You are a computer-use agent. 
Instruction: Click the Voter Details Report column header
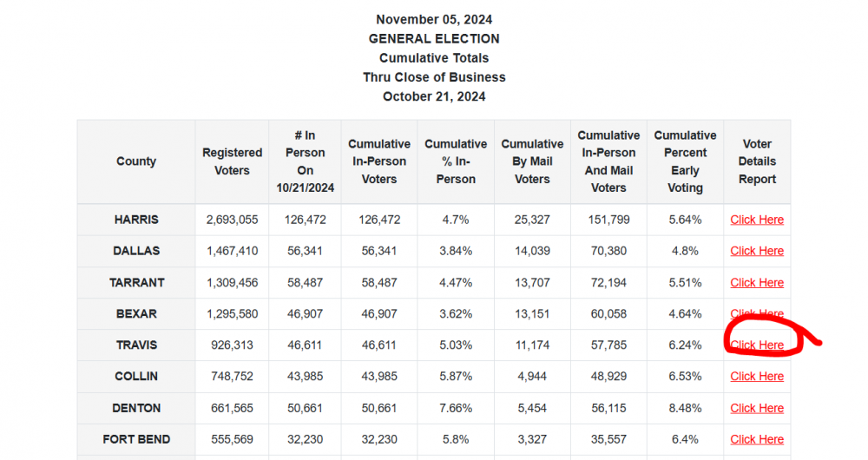757,161
